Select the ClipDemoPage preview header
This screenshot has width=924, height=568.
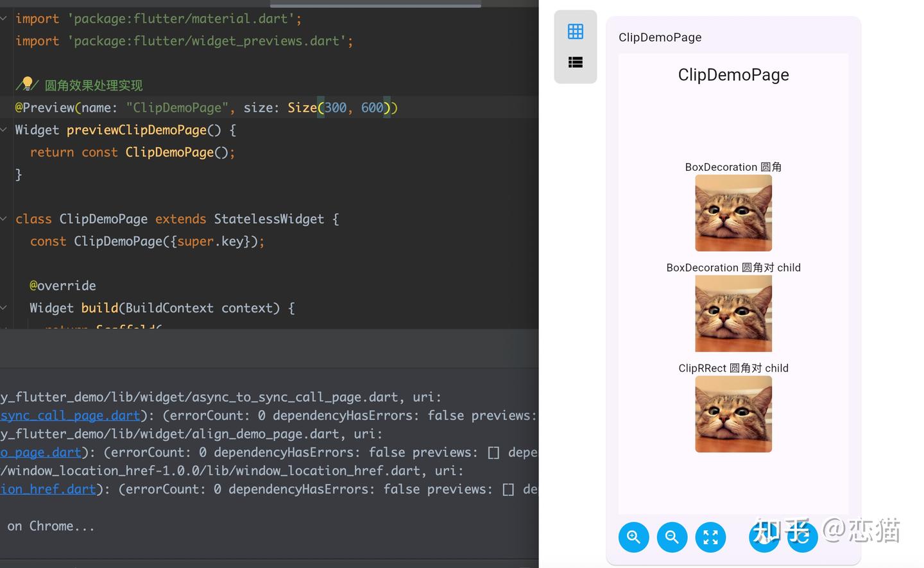[x=660, y=37]
